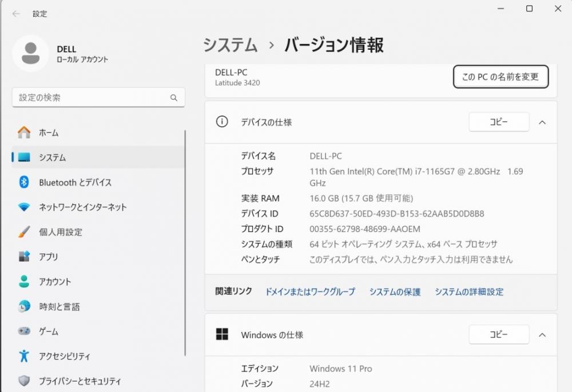Viewport: 572px width, 392px height.
Task: Click この PC の名前を変更 button
Action: point(501,77)
